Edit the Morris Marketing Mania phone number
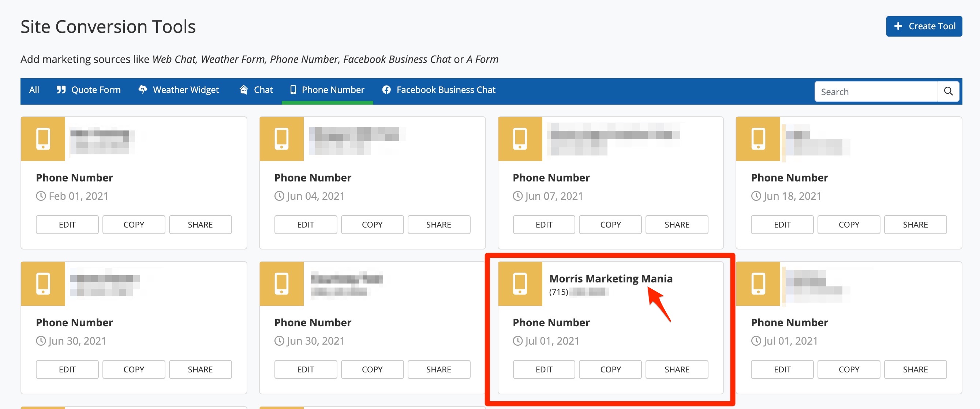 click(544, 369)
